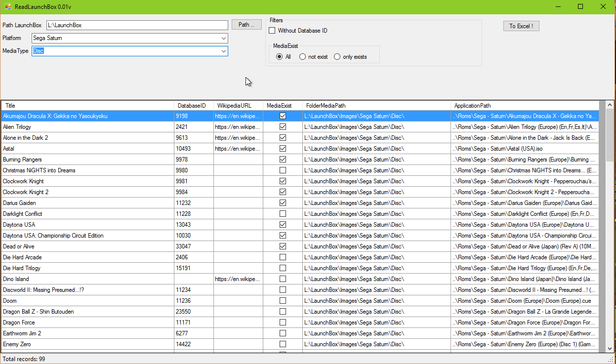Open the Platform dropdown showing Sega Saturn
This screenshot has width=616, height=364.
tap(130, 38)
